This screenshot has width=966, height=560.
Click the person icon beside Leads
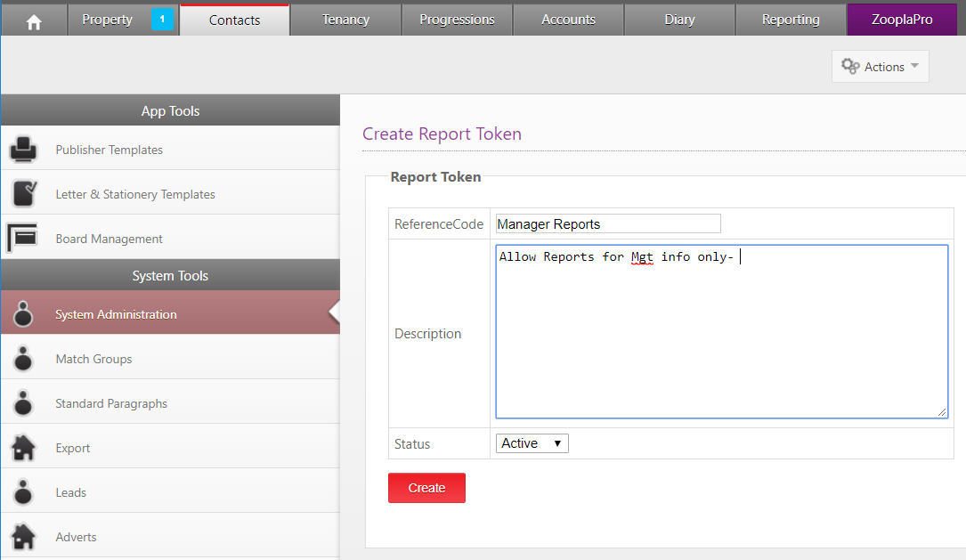click(23, 492)
